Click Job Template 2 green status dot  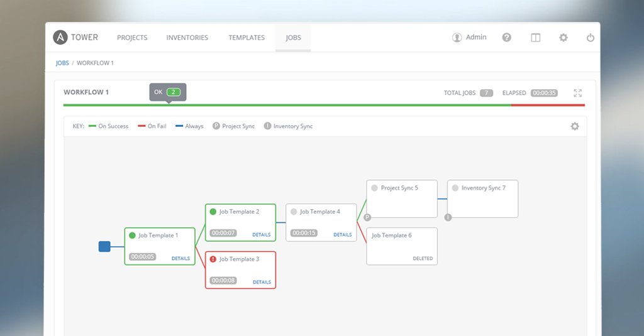tap(213, 212)
